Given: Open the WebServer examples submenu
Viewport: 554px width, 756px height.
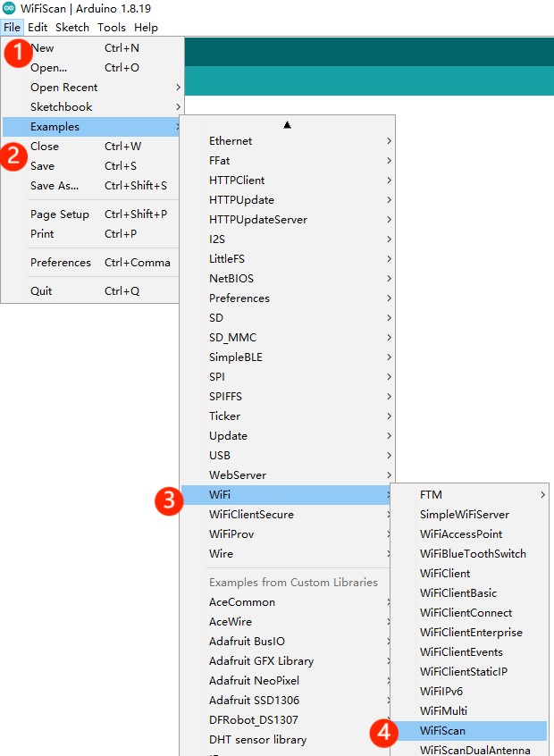Looking at the screenshot, I should point(288,475).
